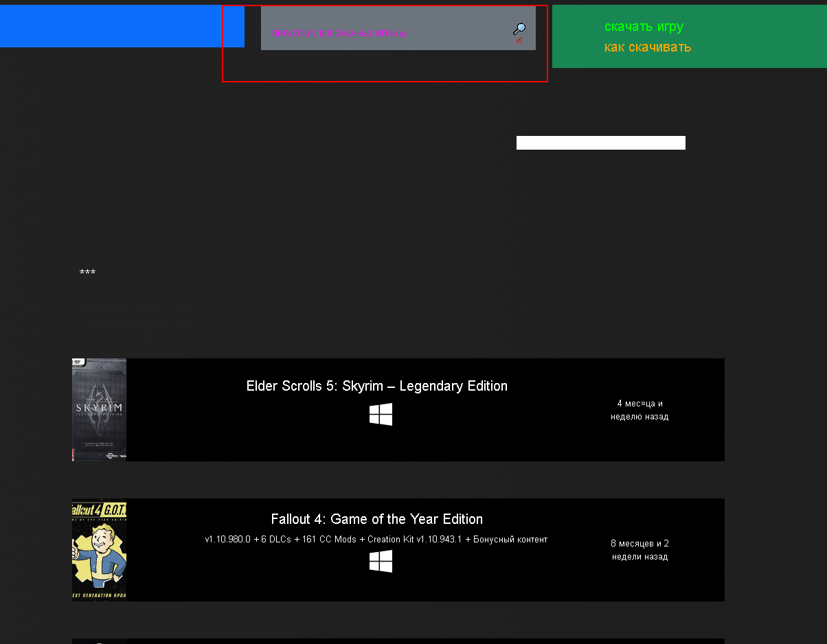
Task: Click the Windows logo under Skyrim title
Action: 381,415
